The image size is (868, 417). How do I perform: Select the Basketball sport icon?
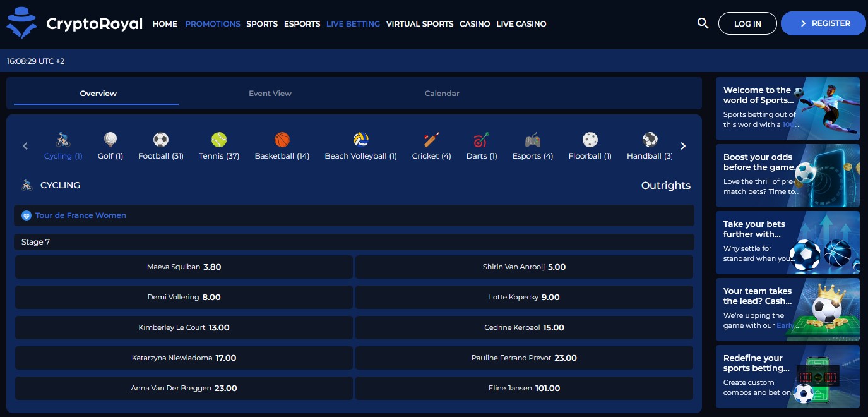click(x=282, y=140)
